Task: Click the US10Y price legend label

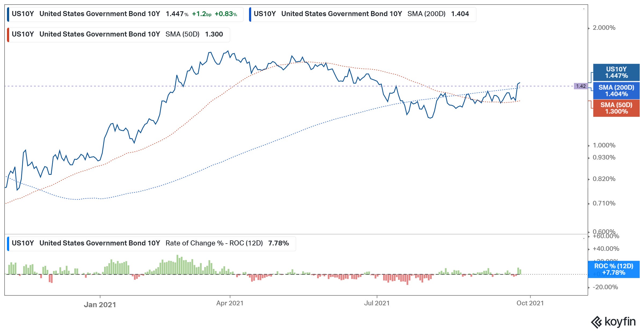Action: coord(125,14)
